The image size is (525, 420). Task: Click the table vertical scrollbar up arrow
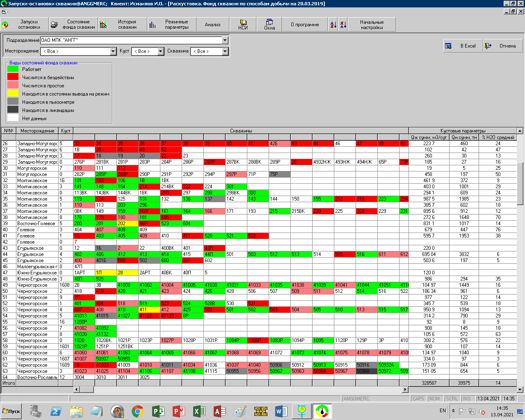520,131
